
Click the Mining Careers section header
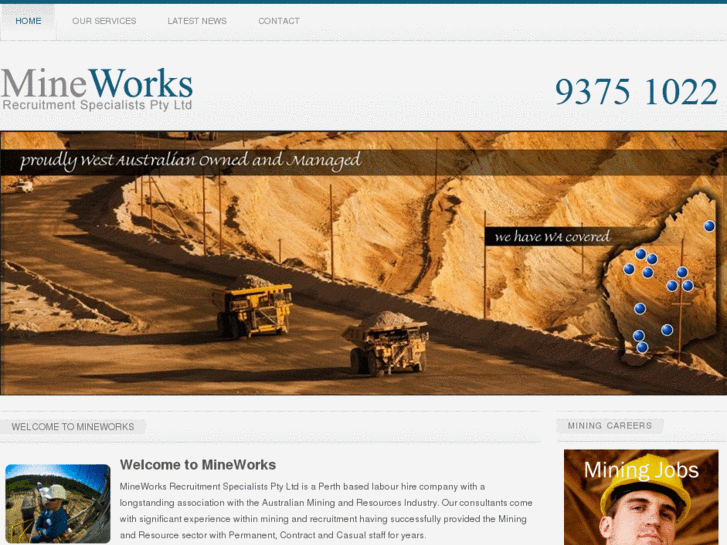[x=610, y=426]
